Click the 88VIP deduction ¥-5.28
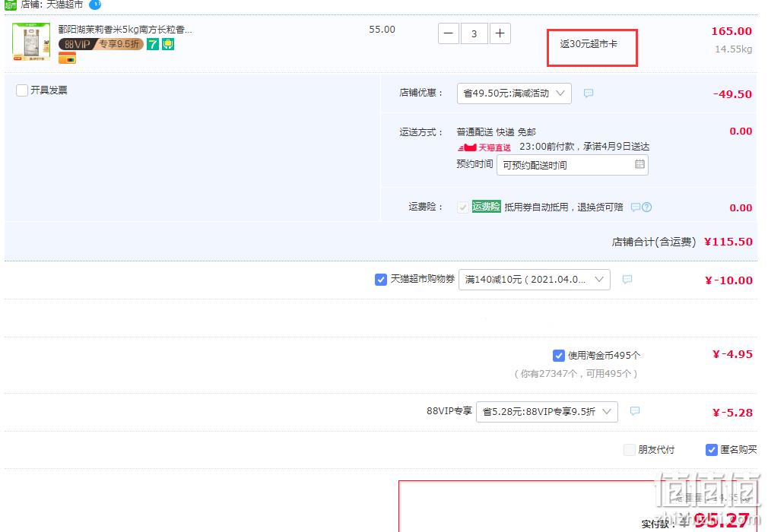The height and width of the screenshot is (532, 768). (732, 413)
